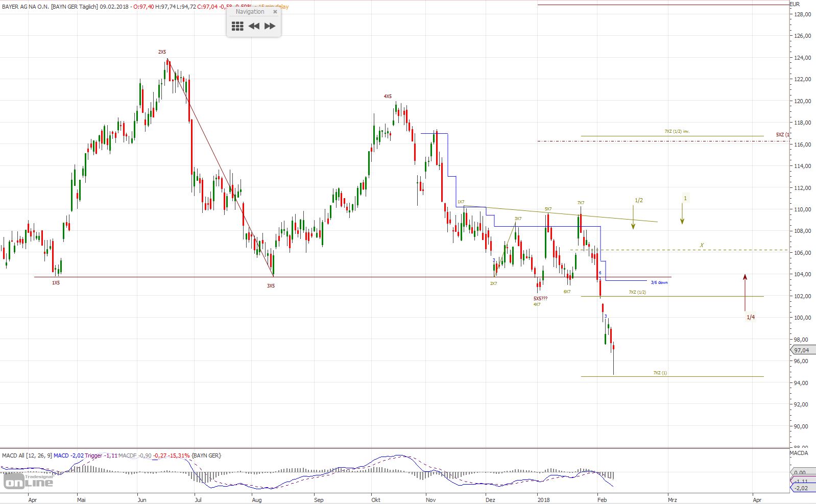
Task: Select the 1X5 label at April low
Action: (56, 282)
